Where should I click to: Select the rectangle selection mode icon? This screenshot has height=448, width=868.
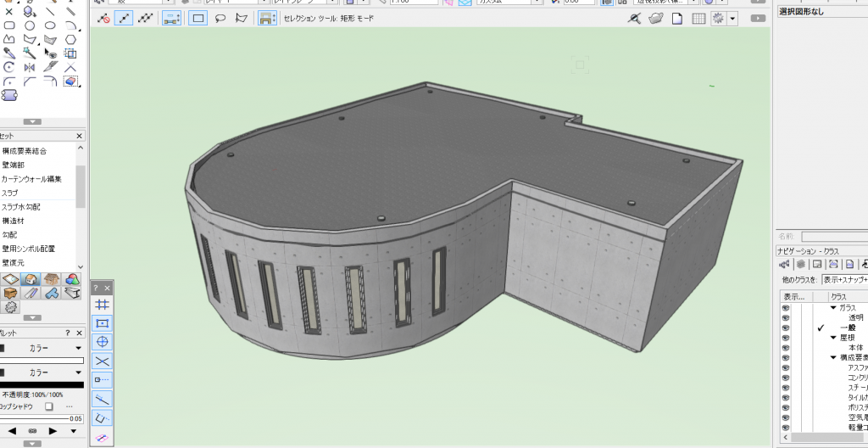[198, 18]
